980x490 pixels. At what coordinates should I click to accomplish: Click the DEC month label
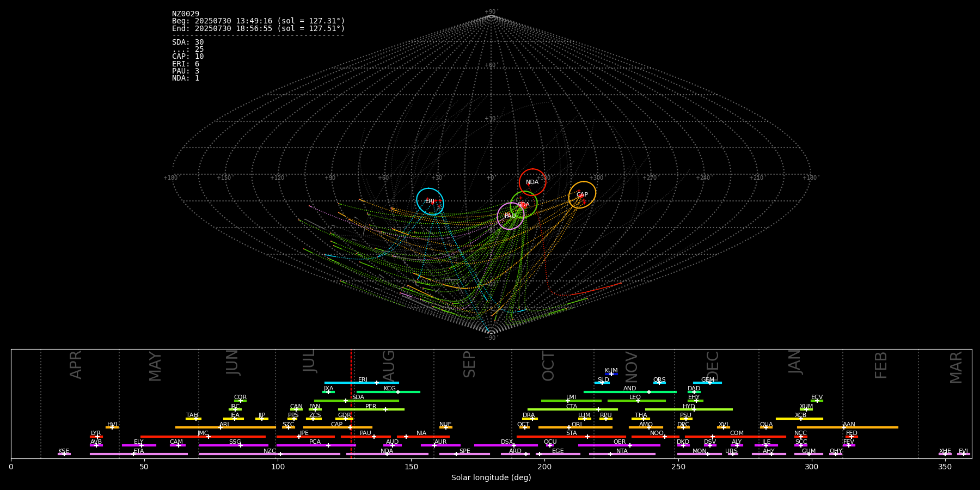[712, 366]
